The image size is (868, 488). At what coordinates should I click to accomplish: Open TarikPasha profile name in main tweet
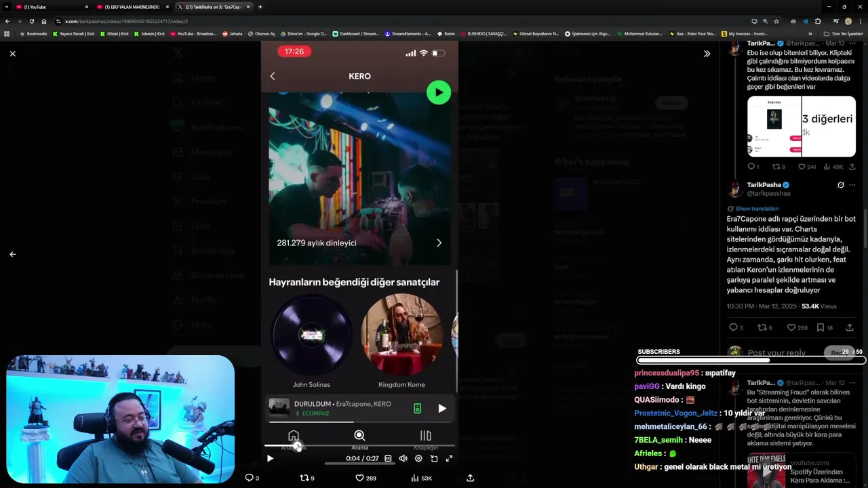tap(764, 184)
